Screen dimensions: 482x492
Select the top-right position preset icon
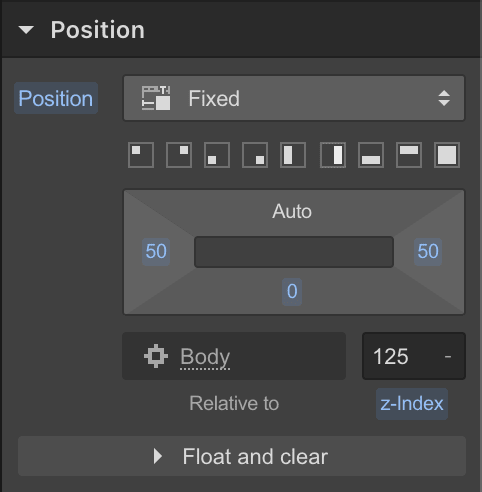coord(179,155)
